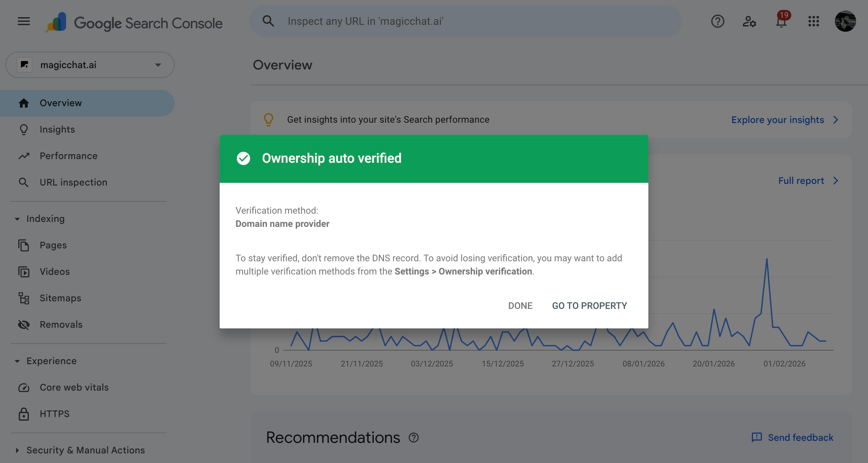Open user and permissions settings icon
The width and height of the screenshot is (868, 463).
[x=749, y=21]
